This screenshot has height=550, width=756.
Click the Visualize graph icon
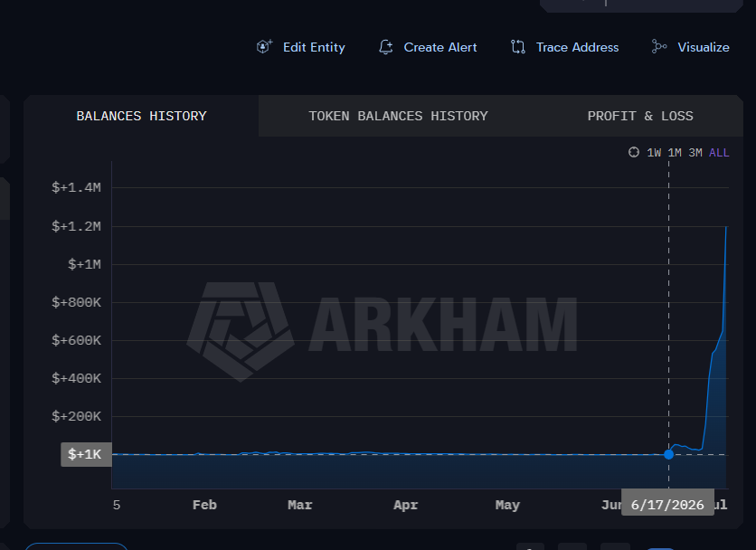click(659, 47)
